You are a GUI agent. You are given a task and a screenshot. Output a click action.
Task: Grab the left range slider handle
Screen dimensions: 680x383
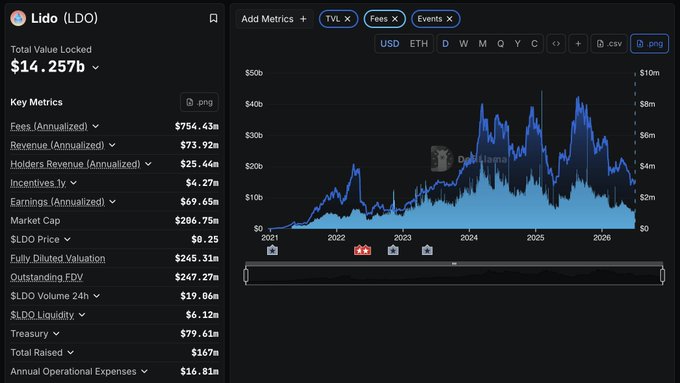click(246, 275)
